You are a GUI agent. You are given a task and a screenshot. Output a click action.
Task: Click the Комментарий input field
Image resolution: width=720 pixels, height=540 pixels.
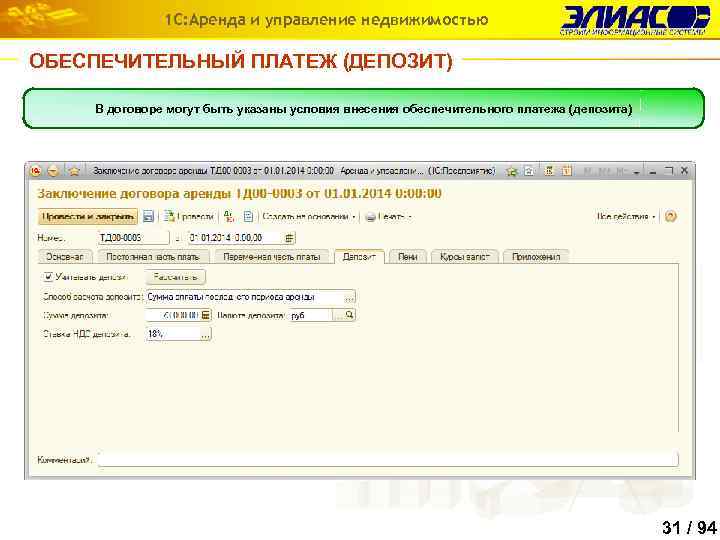pos(388,459)
